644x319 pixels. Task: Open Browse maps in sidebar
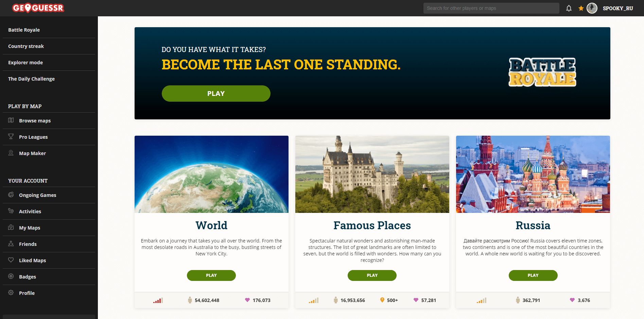click(49, 121)
